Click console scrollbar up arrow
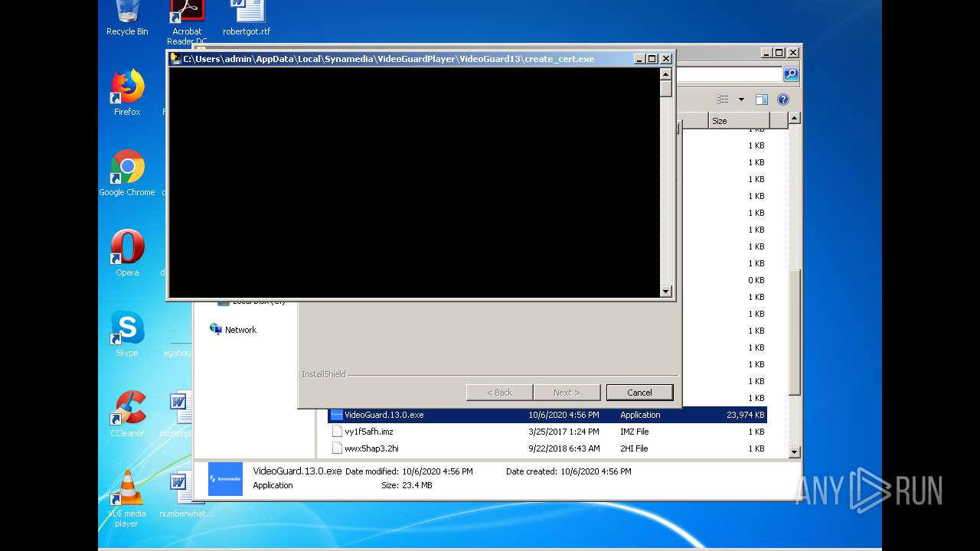Screen dimensions: 980x551 click(x=665, y=73)
